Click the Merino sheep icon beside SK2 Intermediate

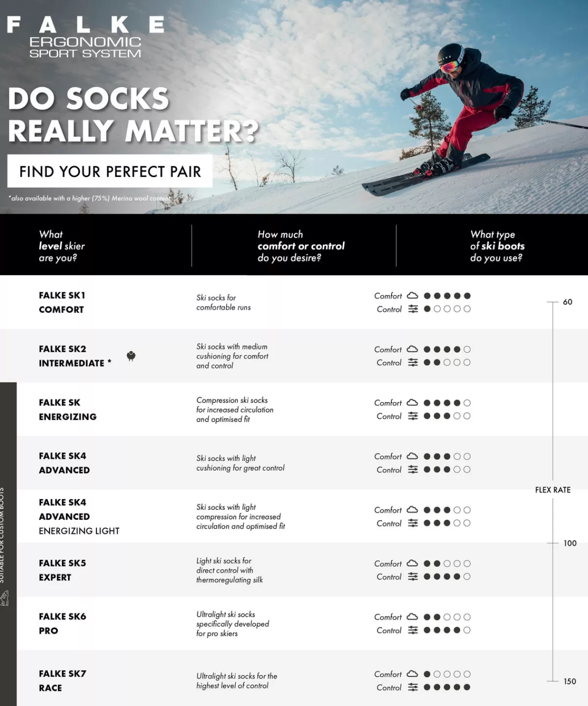pyautogui.click(x=131, y=356)
